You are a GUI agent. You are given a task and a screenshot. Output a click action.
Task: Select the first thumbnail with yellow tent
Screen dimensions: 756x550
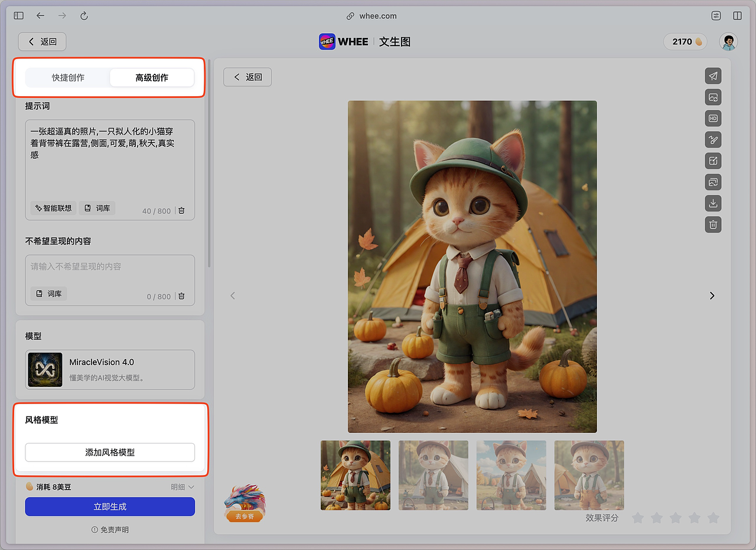[x=356, y=475]
